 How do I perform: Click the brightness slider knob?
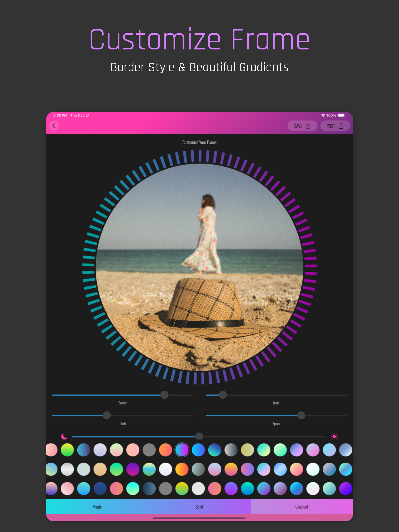(199, 436)
